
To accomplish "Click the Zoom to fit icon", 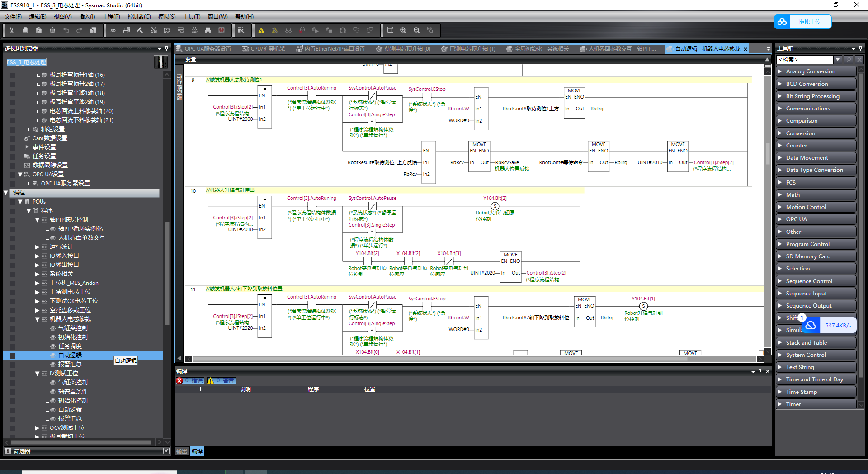I will 390,30.
